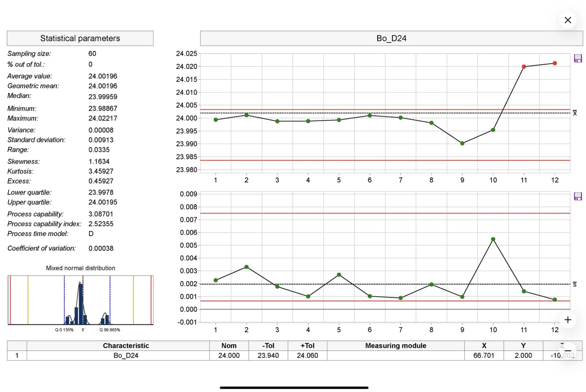This screenshot has width=586, height=392.
Task: Click the -Tol value 23.940 cell
Action: click(268, 355)
